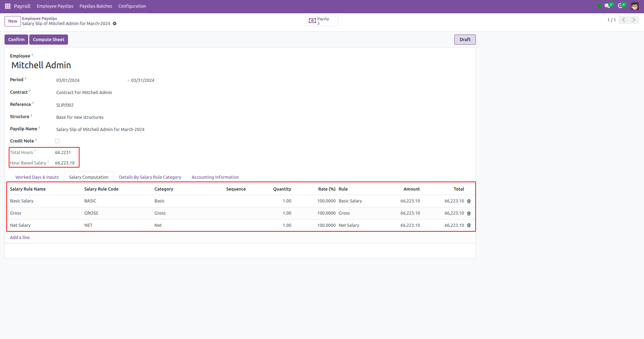Remove the Net Salary line via trash icon
Image resolution: width=644 pixels, height=339 pixels.
[x=469, y=226]
